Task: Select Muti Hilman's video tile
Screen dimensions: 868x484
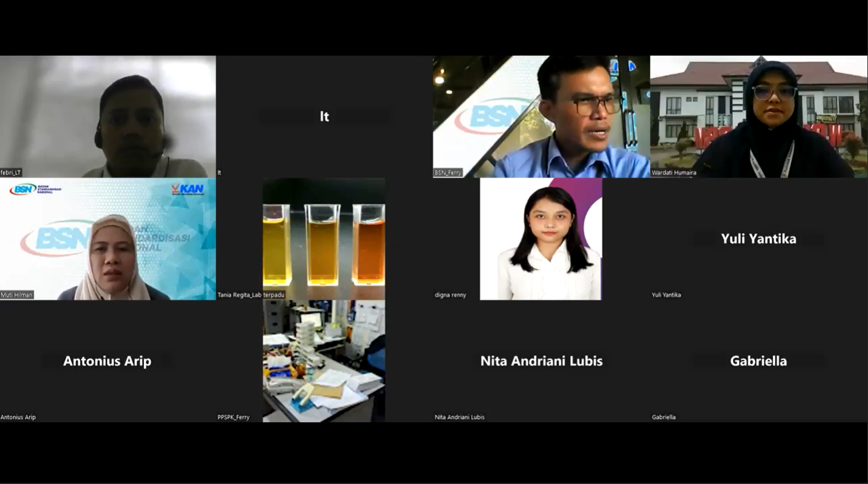Action: tap(108, 239)
